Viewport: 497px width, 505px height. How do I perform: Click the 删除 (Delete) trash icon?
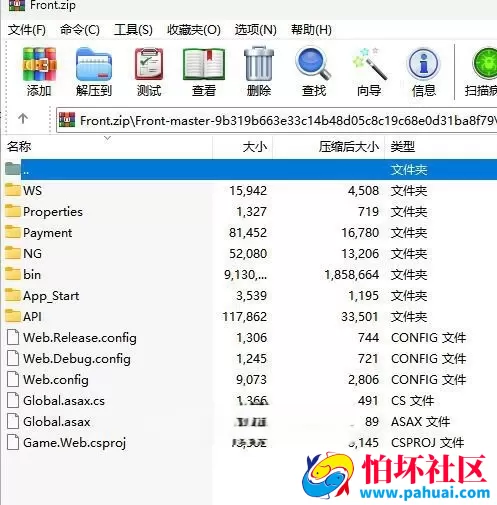tap(259, 64)
